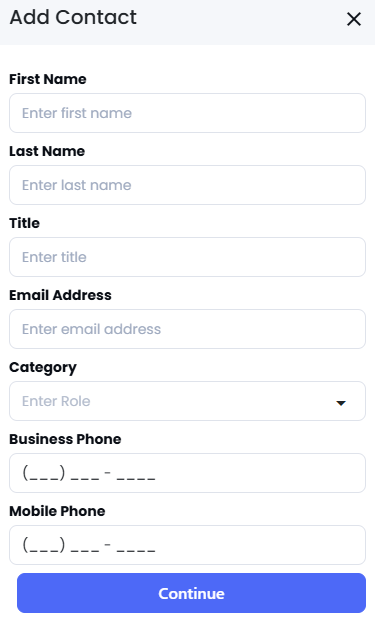Click the Title field label
Screen dimensions: 375x623
(24, 223)
